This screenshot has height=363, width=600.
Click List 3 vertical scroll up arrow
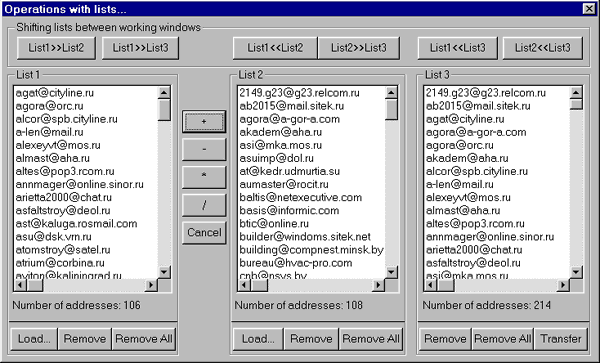tap(576, 93)
